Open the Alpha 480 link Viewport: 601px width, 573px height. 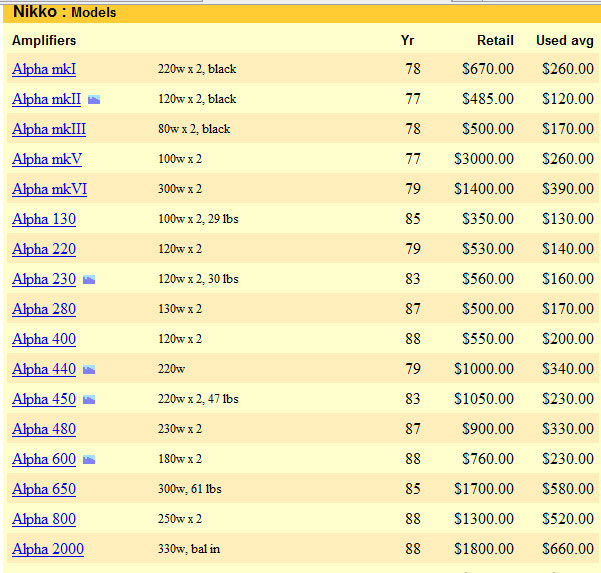point(44,429)
